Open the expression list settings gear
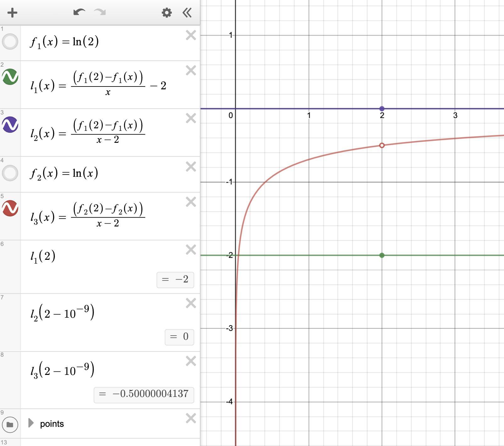 pyautogui.click(x=167, y=13)
